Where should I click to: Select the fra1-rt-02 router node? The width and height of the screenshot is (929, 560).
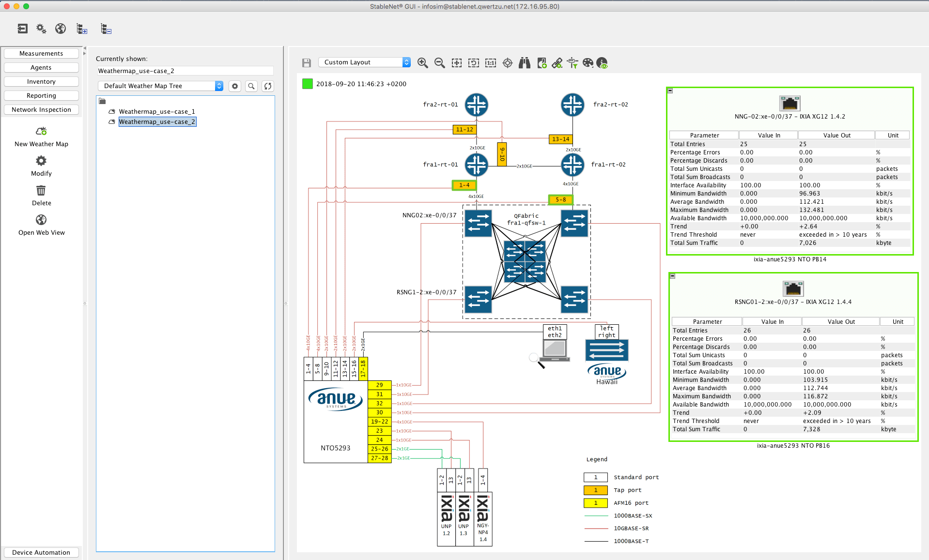point(573,165)
